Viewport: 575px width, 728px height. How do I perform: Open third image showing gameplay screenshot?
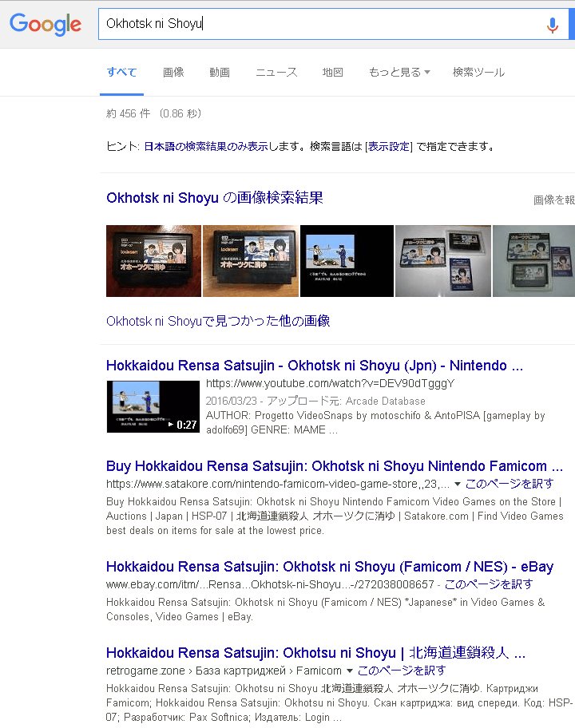(x=347, y=261)
